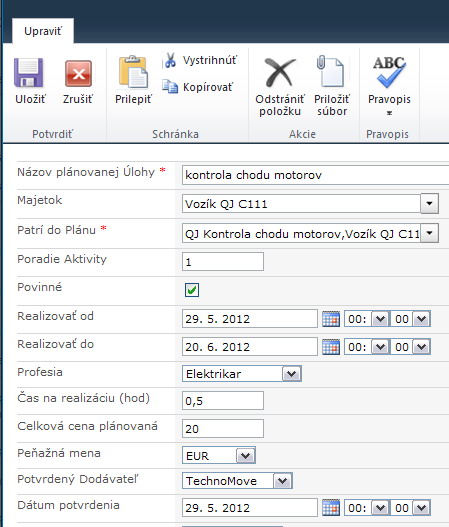Click the Kopírovať text label
This screenshot has width=449, height=527.
coord(208,87)
